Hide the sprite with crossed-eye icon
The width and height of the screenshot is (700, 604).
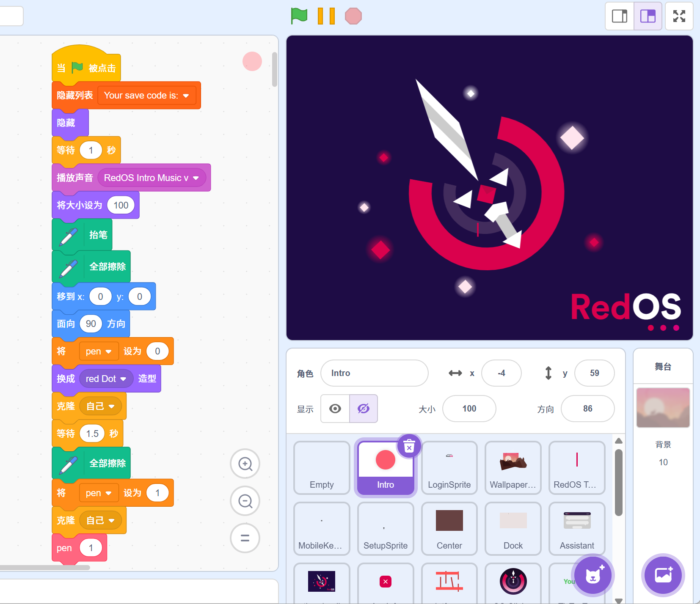(364, 409)
